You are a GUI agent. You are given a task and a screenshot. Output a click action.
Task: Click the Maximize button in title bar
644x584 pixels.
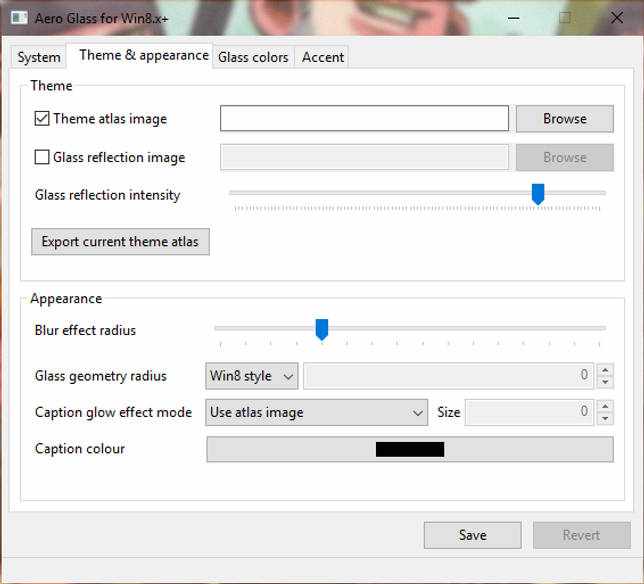(565, 18)
